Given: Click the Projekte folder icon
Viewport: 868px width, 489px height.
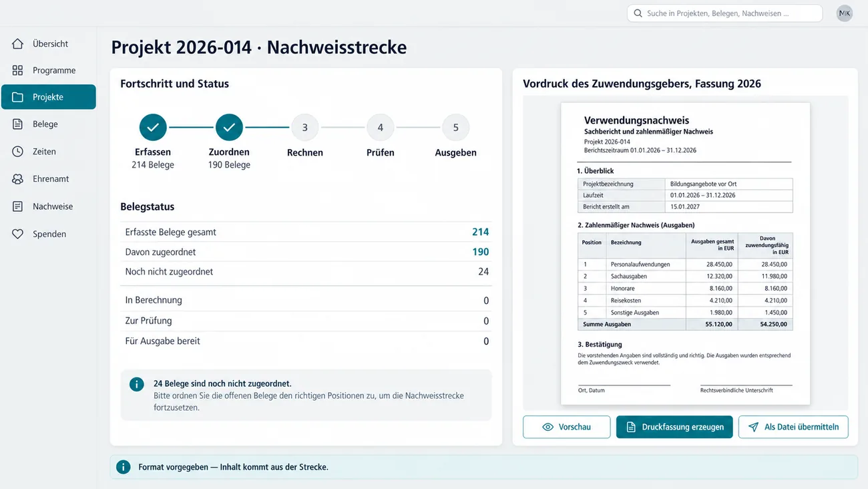Looking at the screenshot, I should coord(18,97).
